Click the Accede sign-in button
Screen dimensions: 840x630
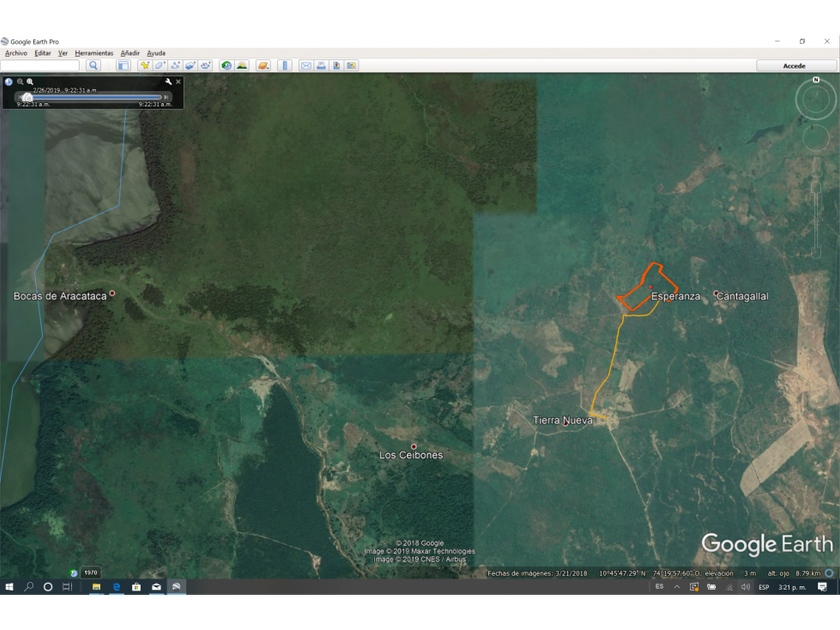click(794, 65)
